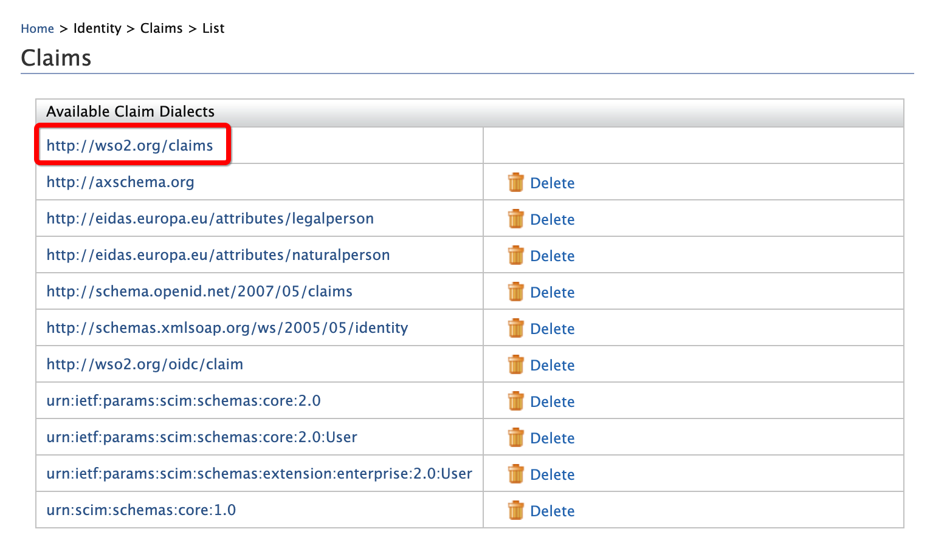Click Identity in the breadcrumb
This screenshot has height=560, width=930.
(97, 29)
